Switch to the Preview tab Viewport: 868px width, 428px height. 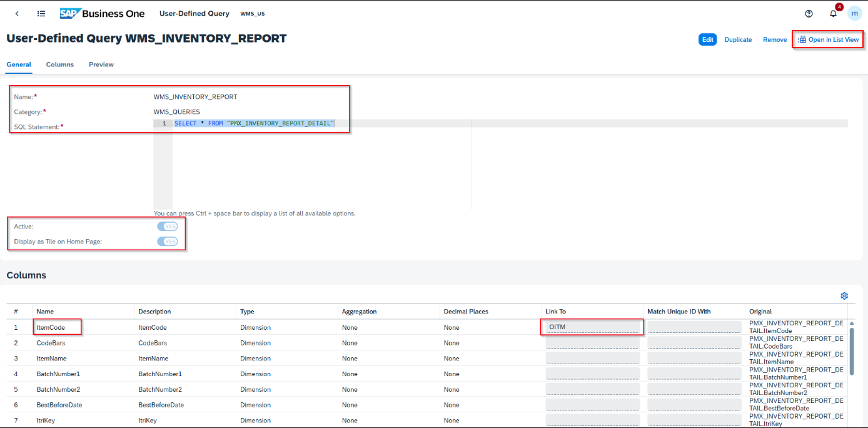[101, 64]
